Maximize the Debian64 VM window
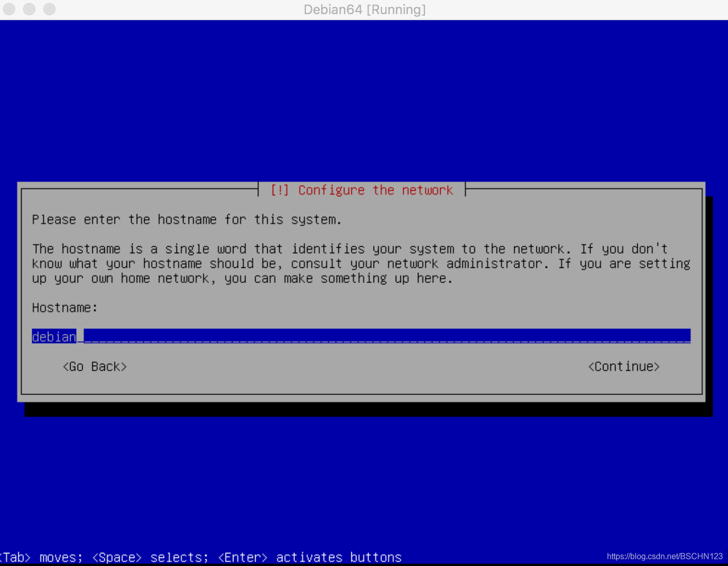 [49, 9]
